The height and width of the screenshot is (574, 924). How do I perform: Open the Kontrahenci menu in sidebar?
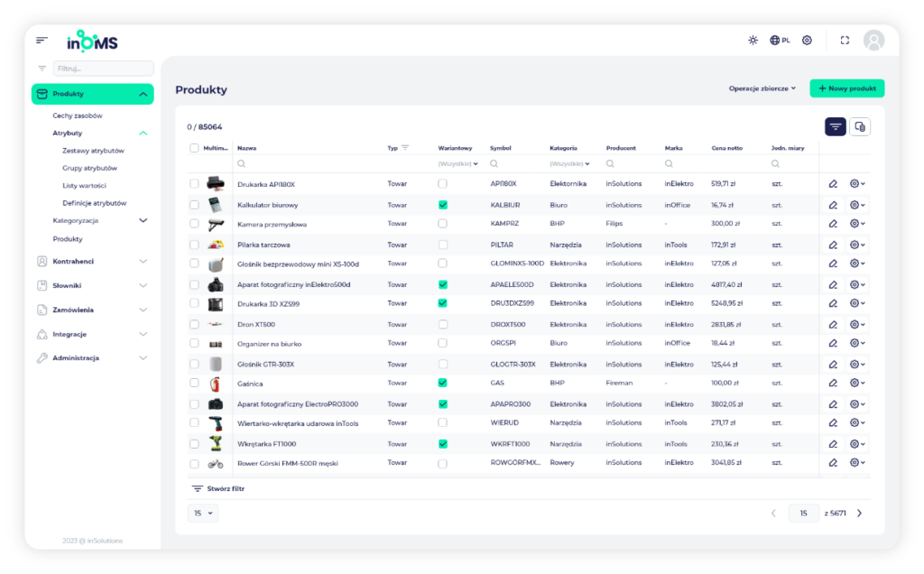[90, 262]
